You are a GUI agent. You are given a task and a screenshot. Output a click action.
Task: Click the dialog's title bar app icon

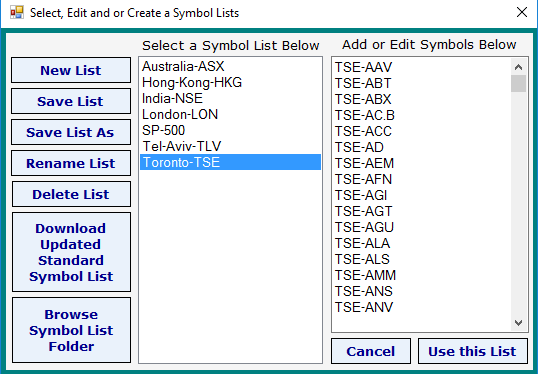pyautogui.click(x=16, y=13)
